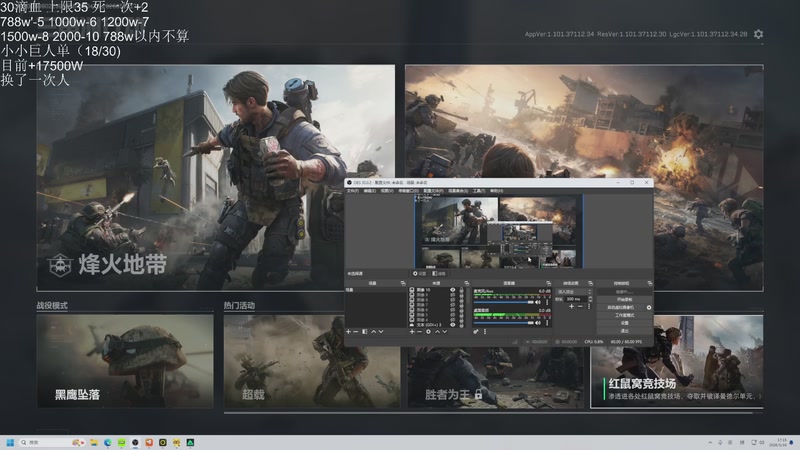Open three-dot menu of microphone/Aux channel

[547, 302]
